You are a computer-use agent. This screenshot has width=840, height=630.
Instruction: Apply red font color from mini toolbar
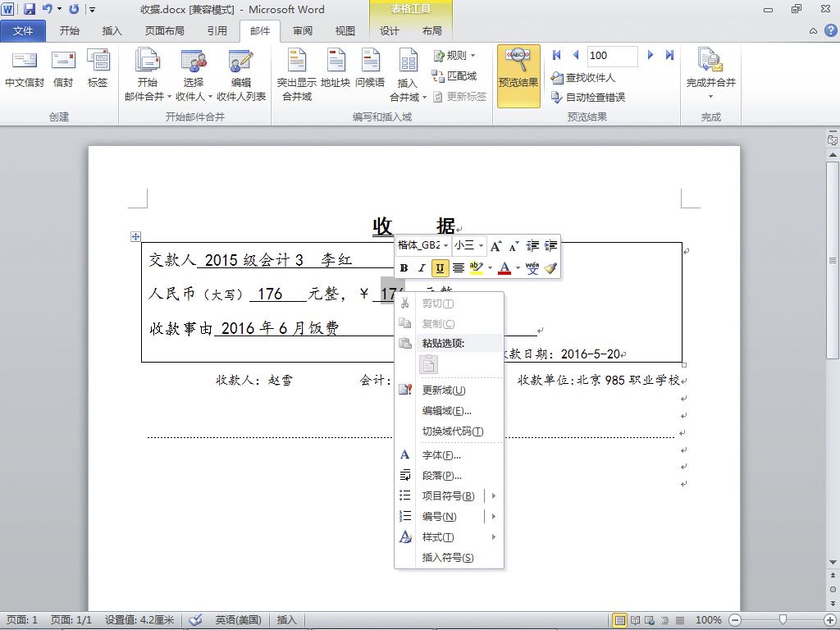(504, 268)
